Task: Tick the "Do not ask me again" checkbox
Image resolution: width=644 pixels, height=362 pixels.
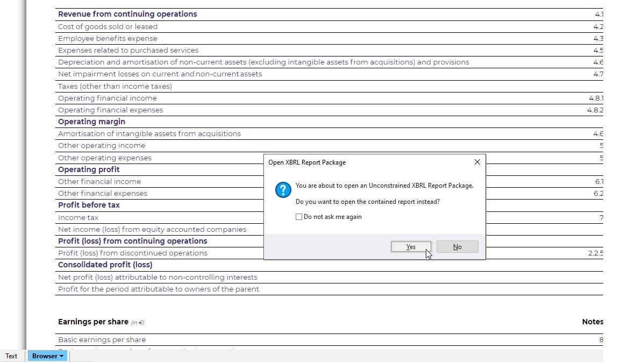Action: [299, 217]
